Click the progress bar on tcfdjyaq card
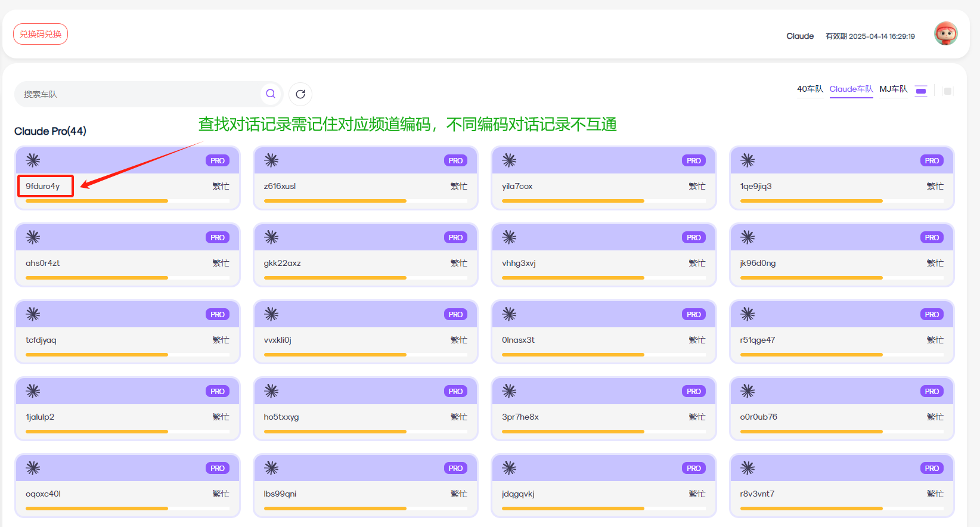This screenshot has height=527, width=980. point(128,355)
